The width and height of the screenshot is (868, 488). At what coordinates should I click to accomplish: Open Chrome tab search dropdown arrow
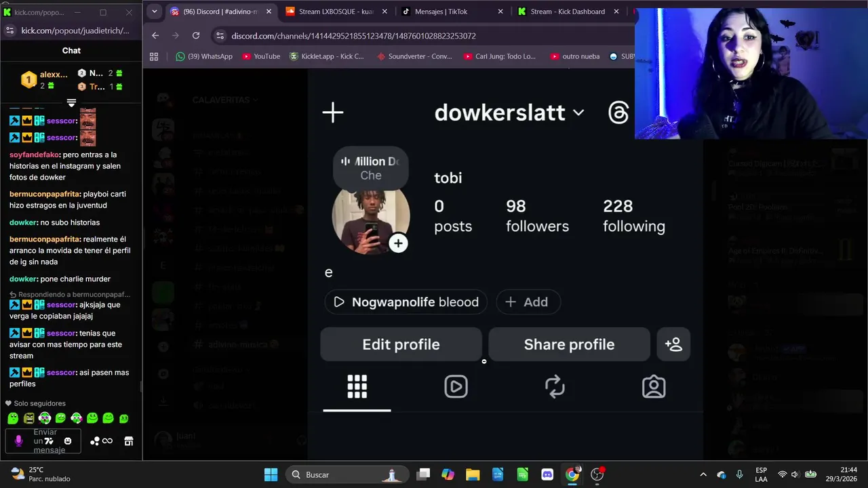[155, 12]
